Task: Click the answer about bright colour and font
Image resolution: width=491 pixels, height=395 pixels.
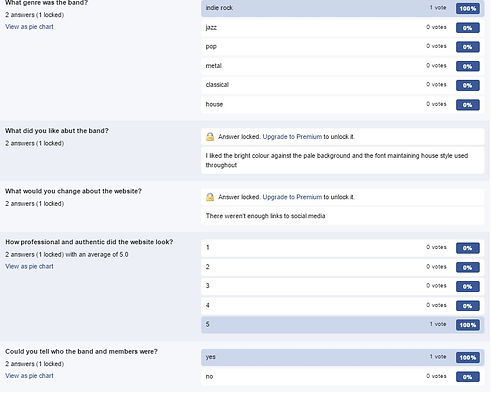Action: 342,160
